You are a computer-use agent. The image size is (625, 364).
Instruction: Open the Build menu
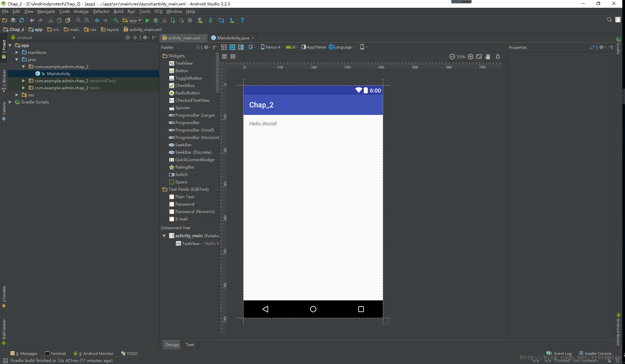pos(118,11)
